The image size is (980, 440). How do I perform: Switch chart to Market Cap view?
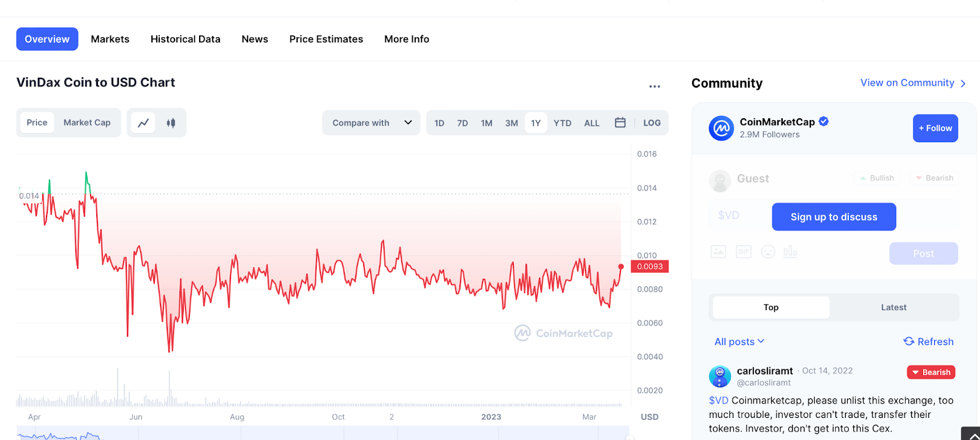tap(87, 123)
